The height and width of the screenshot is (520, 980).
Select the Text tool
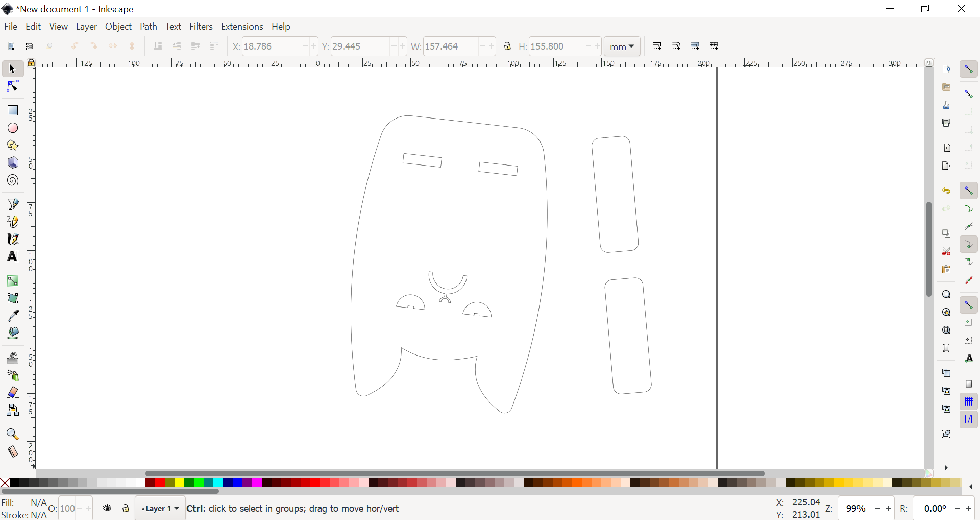[x=12, y=257]
